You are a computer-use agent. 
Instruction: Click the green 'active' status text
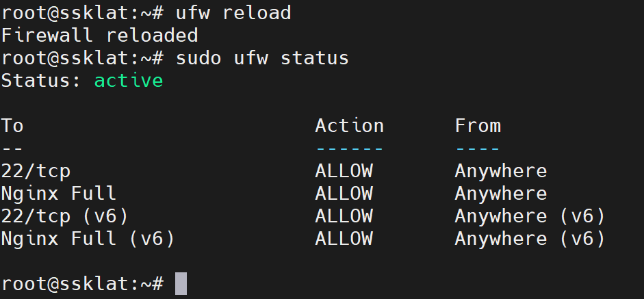129,81
